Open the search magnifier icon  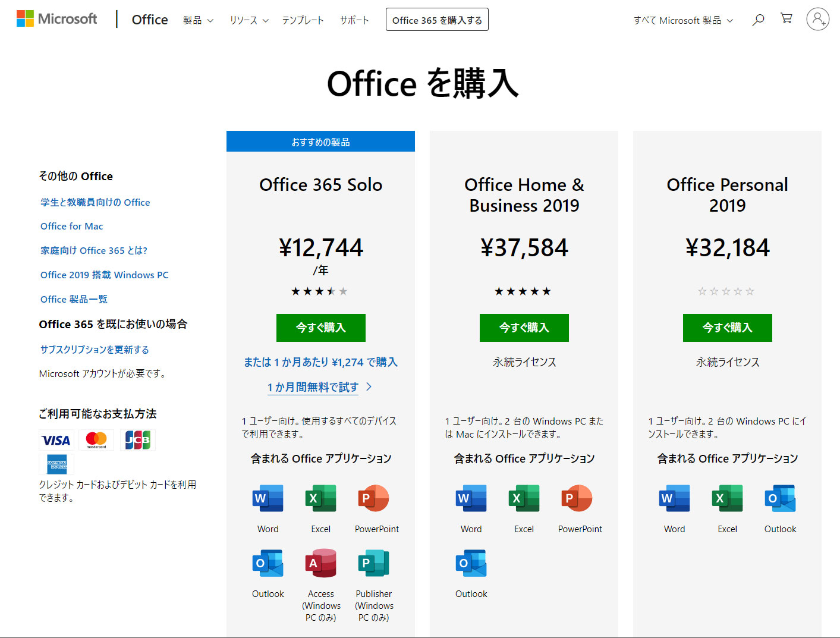click(758, 20)
